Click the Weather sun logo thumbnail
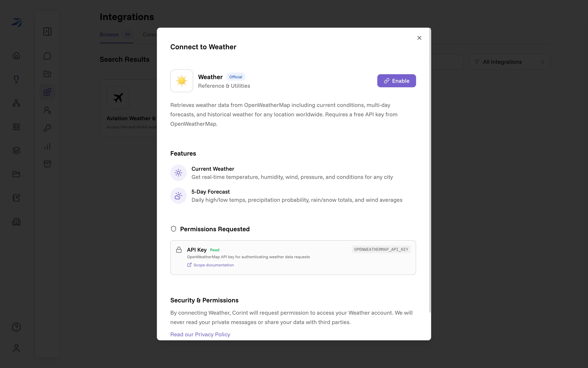This screenshot has height=368, width=588. (x=182, y=81)
